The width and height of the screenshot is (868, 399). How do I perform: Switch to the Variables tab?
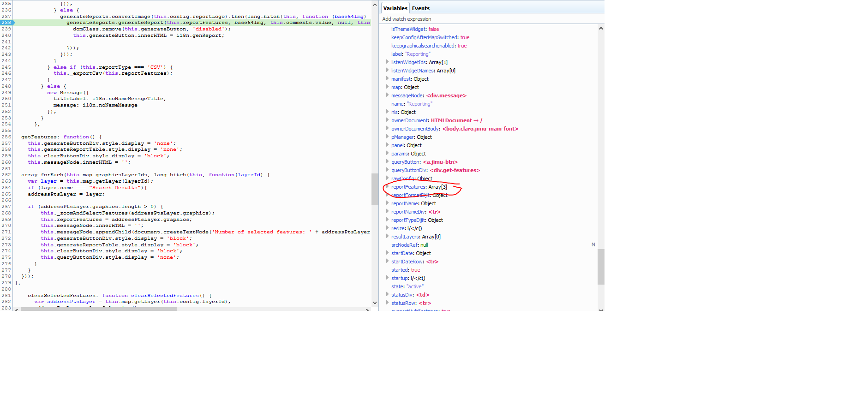click(395, 8)
